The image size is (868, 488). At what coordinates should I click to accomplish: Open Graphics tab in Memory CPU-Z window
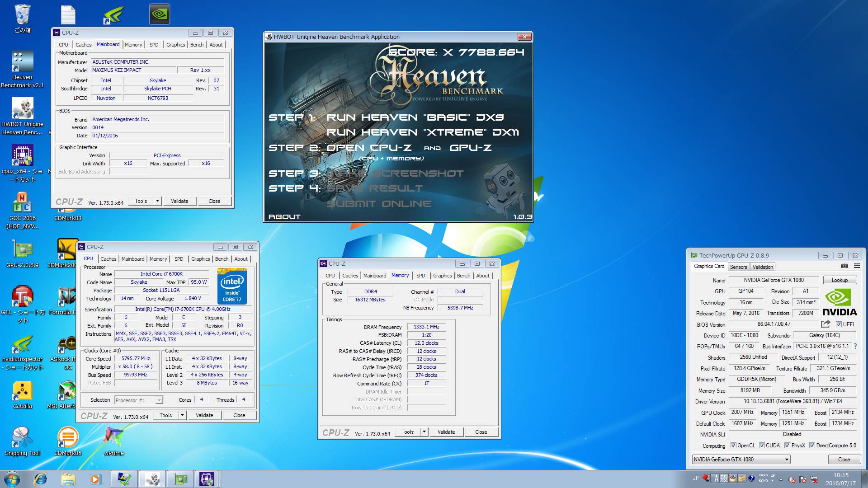tap(442, 276)
